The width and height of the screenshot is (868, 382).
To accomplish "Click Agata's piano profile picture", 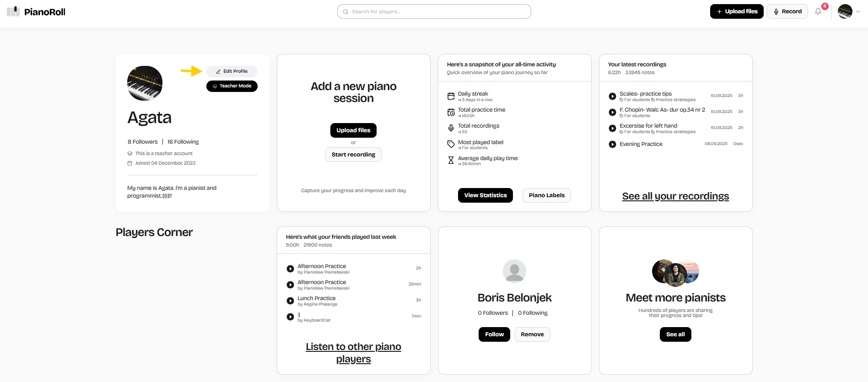I will (145, 83).
